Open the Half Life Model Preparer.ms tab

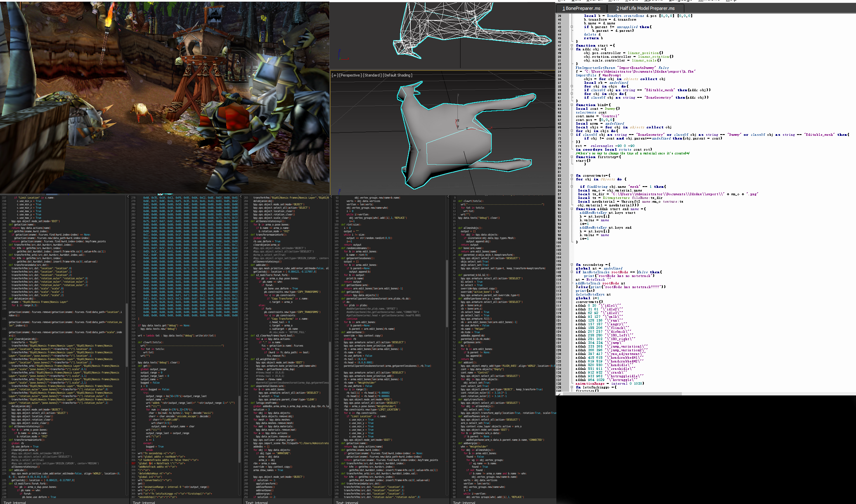(x=646, y=8)
